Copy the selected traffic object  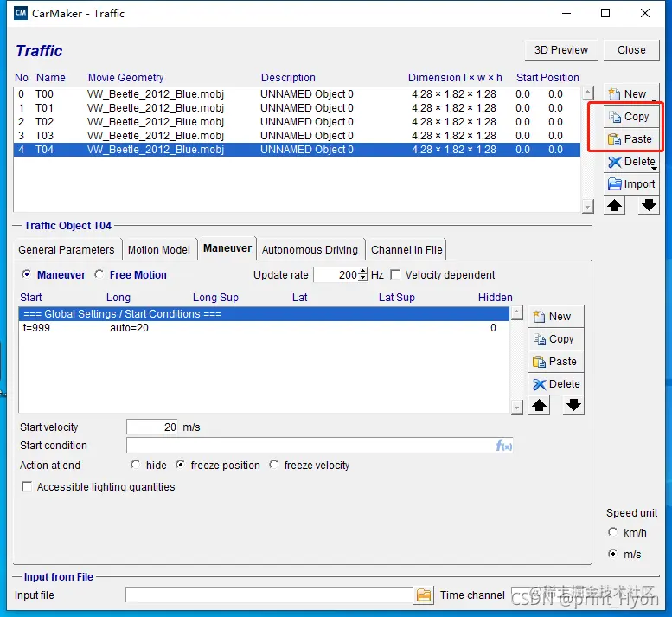[630, 117]
